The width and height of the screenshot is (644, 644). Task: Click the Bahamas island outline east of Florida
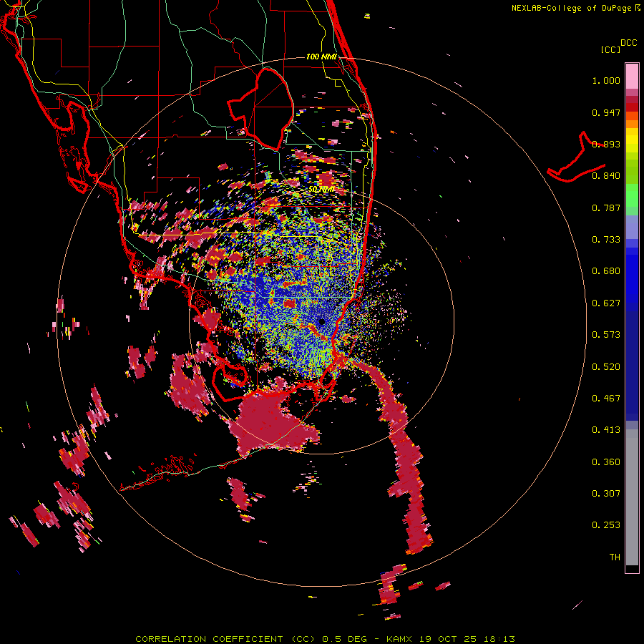coord(577,157)
